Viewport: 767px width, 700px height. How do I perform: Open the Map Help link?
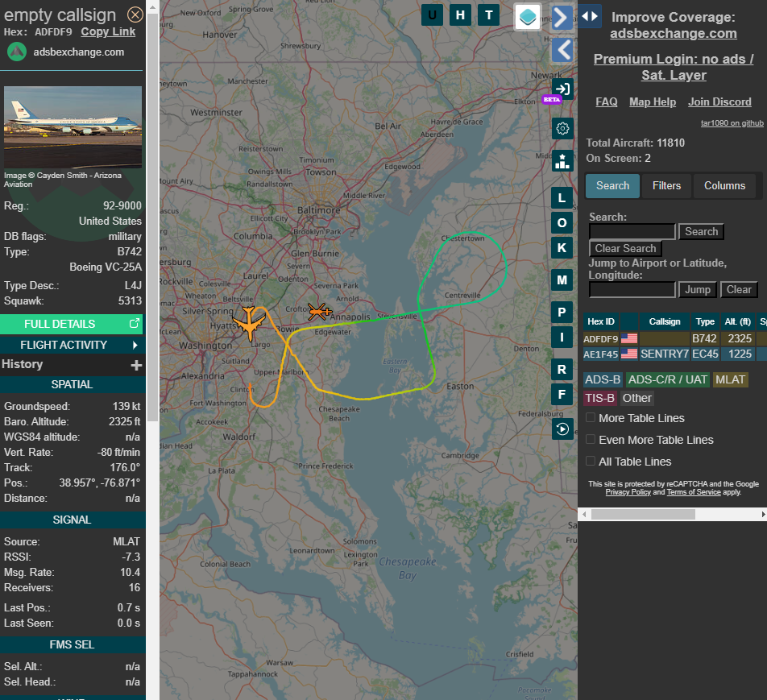click(x=653, y=101)
